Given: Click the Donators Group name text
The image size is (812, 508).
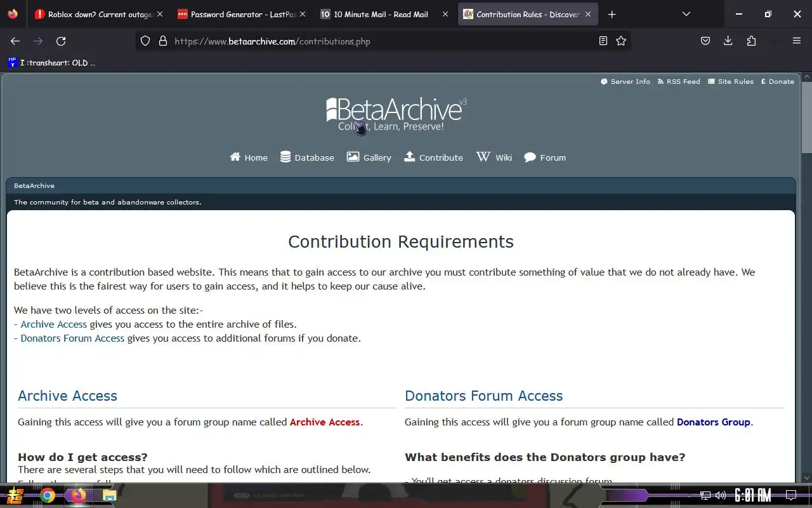Looking at the screenshot, I should [714, 422].
